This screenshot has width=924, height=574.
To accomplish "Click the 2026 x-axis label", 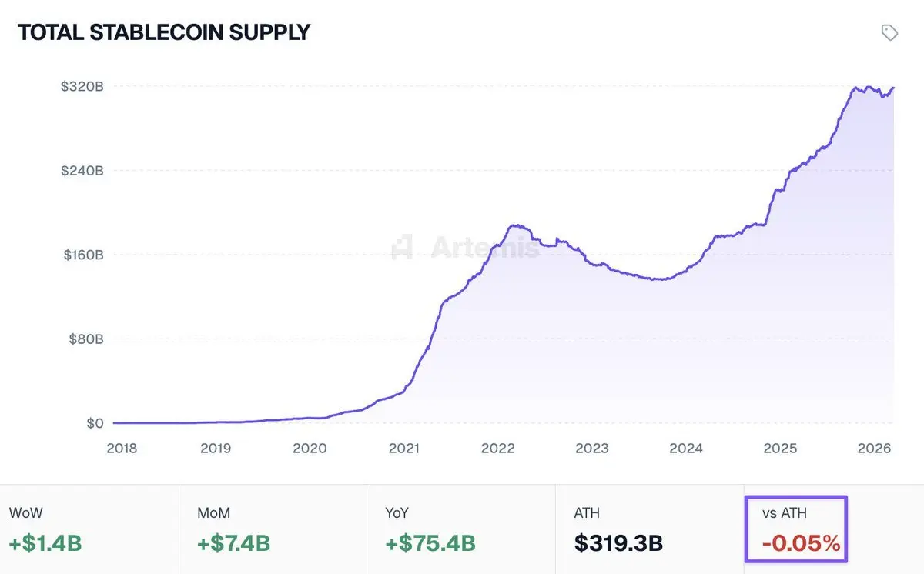I will (x=873, y=449).
